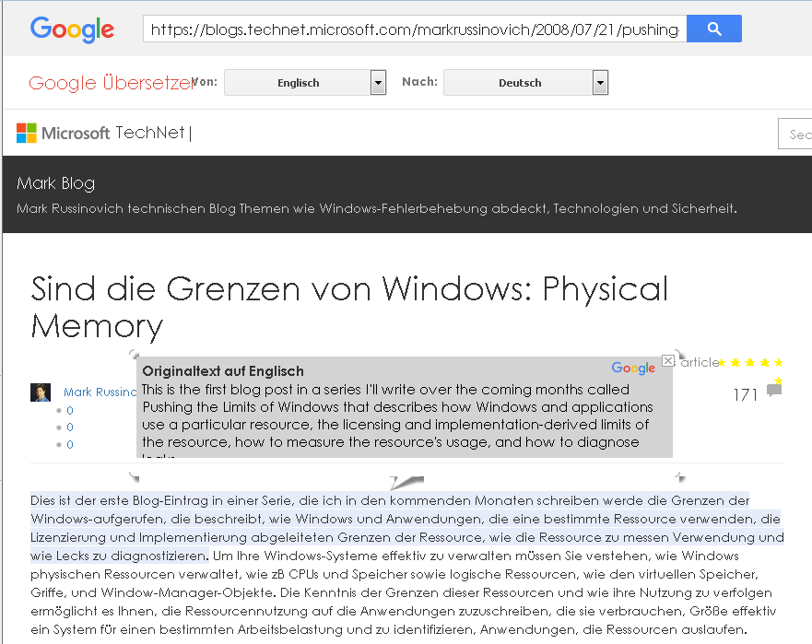Viewport: 812px width, 644px height.
Task: Click the first 0 share counter link
Action: 70,411
